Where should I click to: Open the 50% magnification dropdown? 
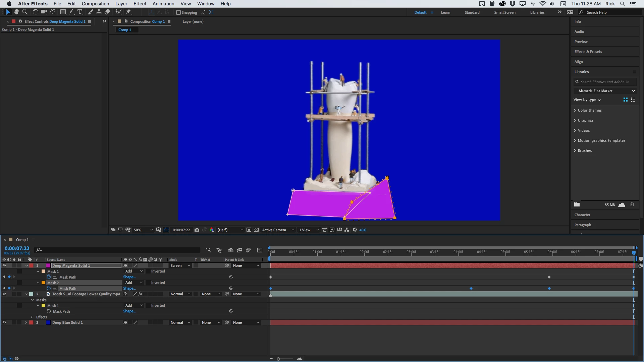(143, 230)
